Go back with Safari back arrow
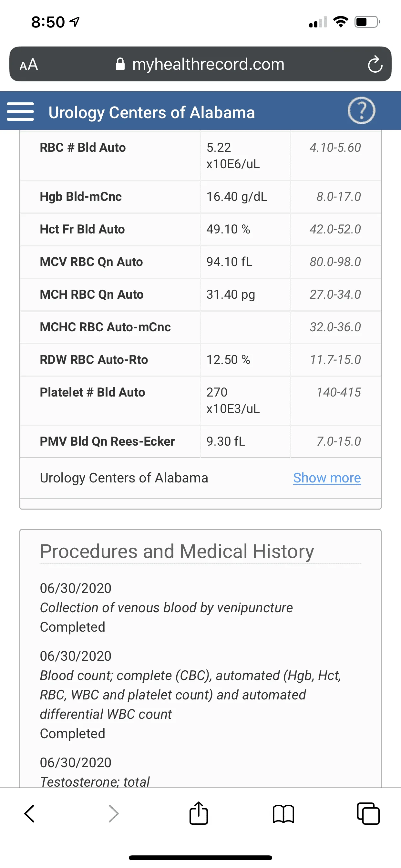Screen dimensions: 401x868 29,814
